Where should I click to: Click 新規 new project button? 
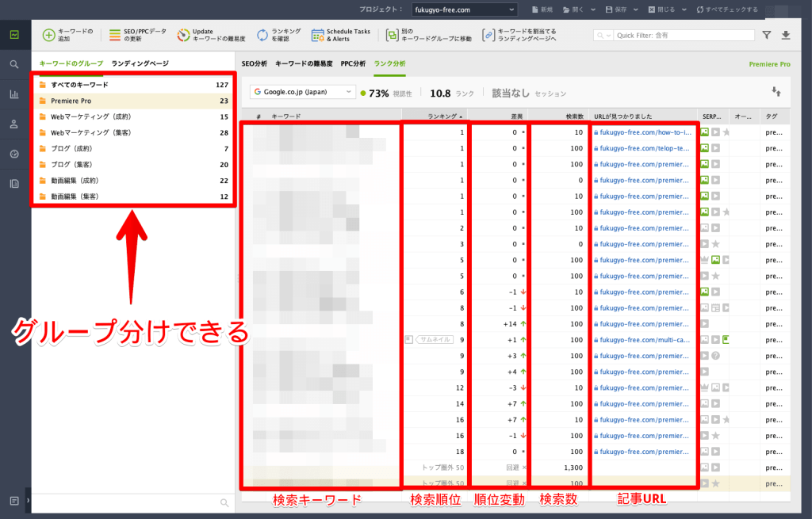coord(542,10)
